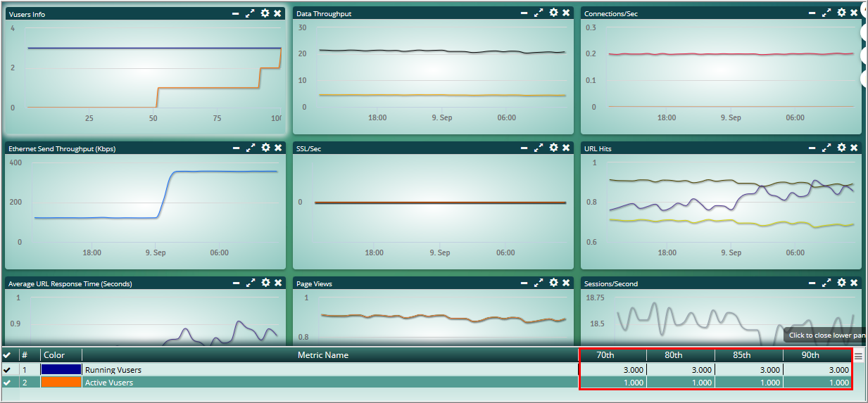This screenshot has height=403, width=868.
Task: Close the Data Throughput graph panel
Action: click(566, 13)
